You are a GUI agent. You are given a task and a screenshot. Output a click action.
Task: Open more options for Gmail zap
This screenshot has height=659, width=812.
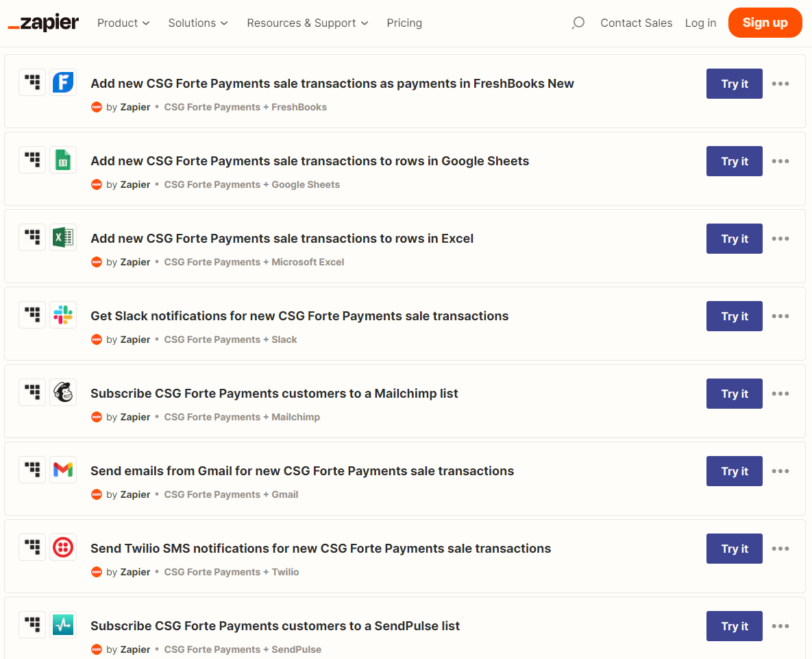(x=780, y=471)
